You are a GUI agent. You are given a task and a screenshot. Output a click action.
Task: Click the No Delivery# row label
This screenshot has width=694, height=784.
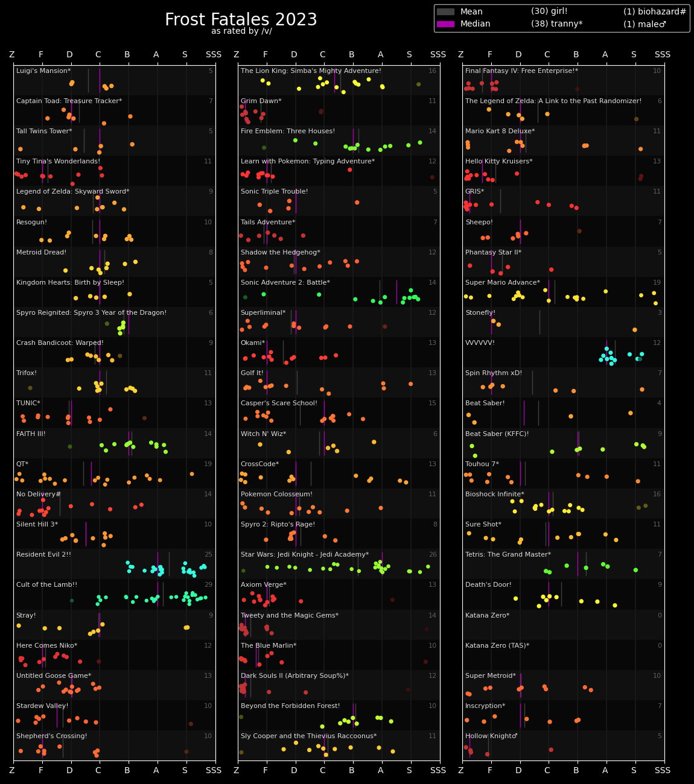click(x=39, y=494)
